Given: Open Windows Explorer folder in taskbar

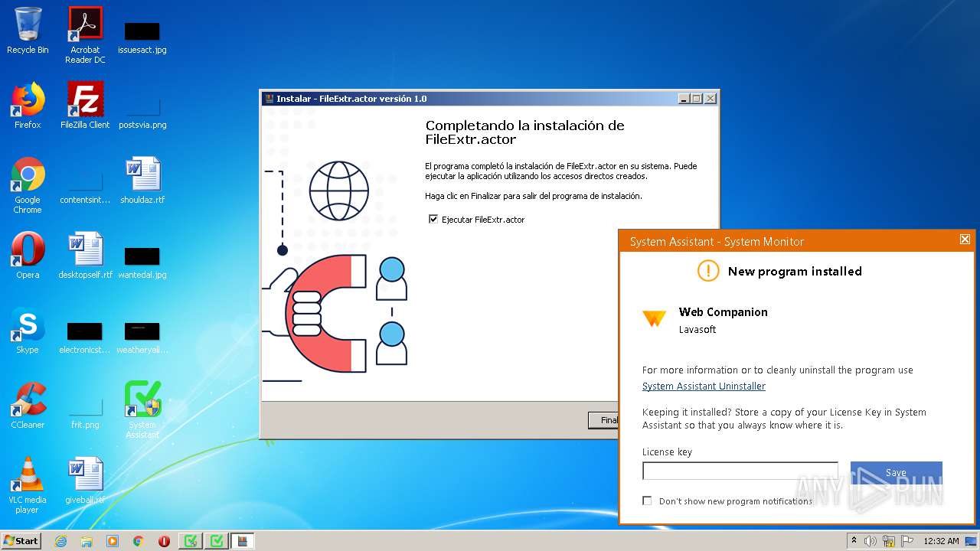Looking at the screenshot, I should click(87, 541).
